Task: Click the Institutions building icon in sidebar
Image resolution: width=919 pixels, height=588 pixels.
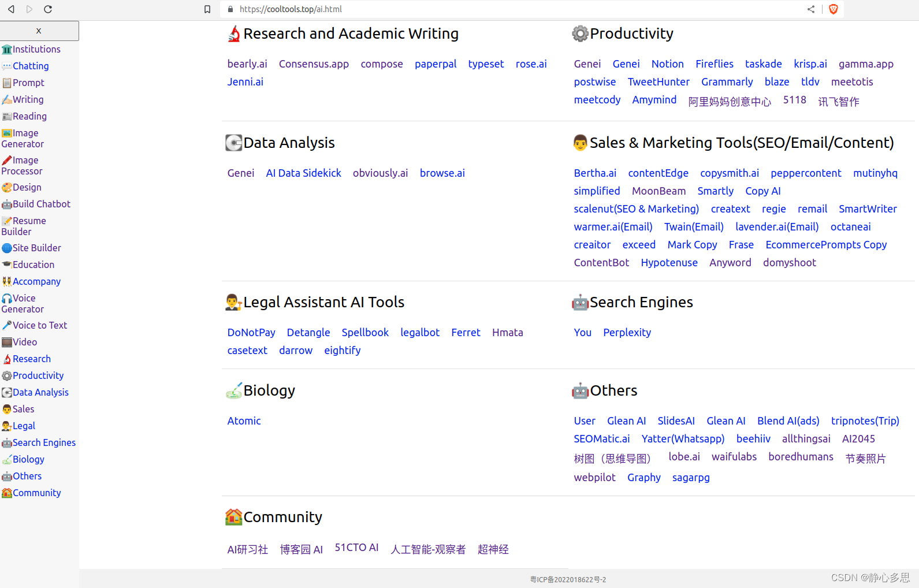Action: [7, 50]
